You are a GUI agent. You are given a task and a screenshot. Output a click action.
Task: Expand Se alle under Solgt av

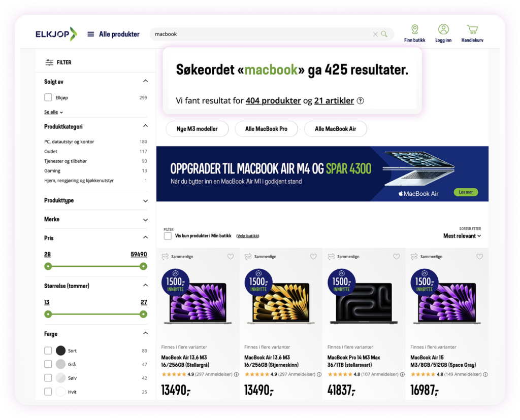click(53, 112)
